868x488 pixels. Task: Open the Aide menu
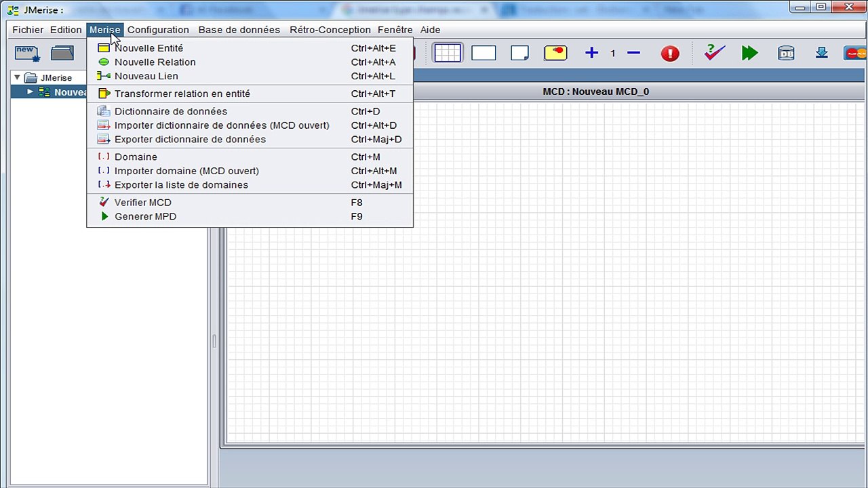coord(430,30)
